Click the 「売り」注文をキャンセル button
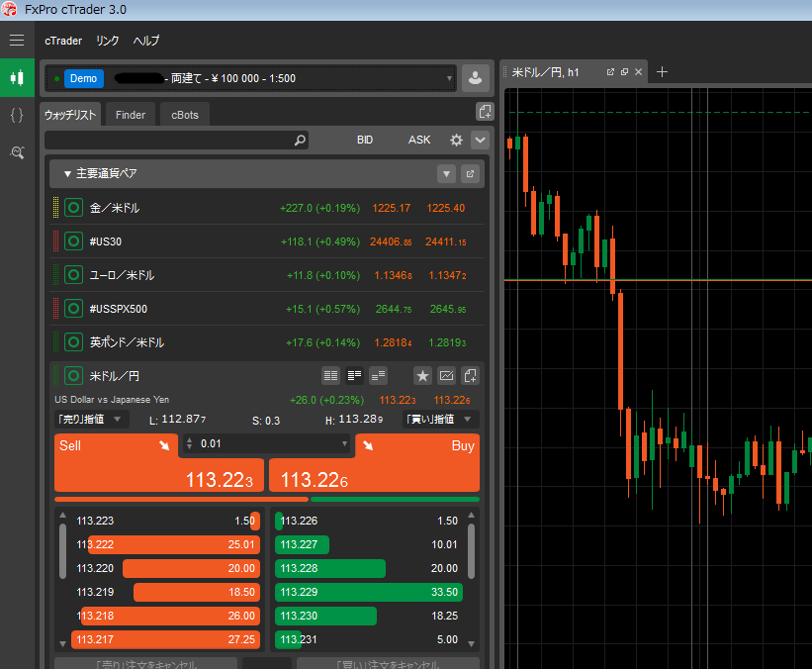Viewport: 812px width, 669px height. tap(146, 664)
